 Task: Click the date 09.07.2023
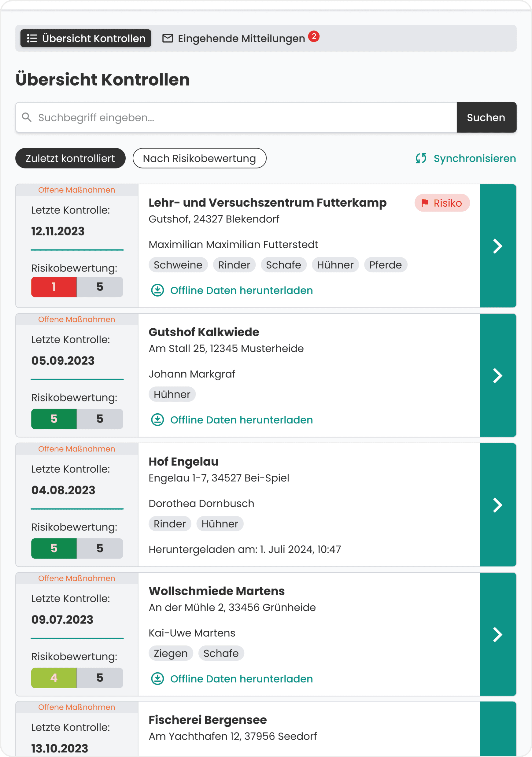coord(62,620)
